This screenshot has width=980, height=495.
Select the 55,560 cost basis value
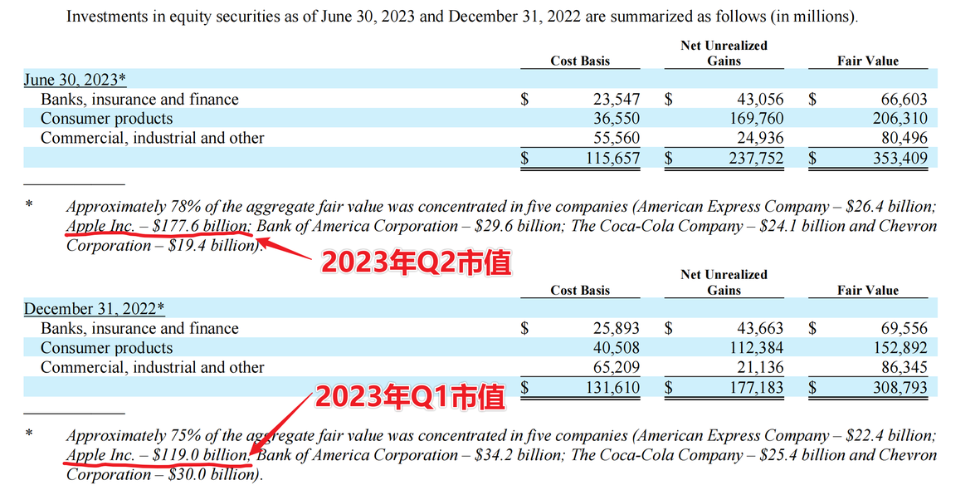pos(617,139)
